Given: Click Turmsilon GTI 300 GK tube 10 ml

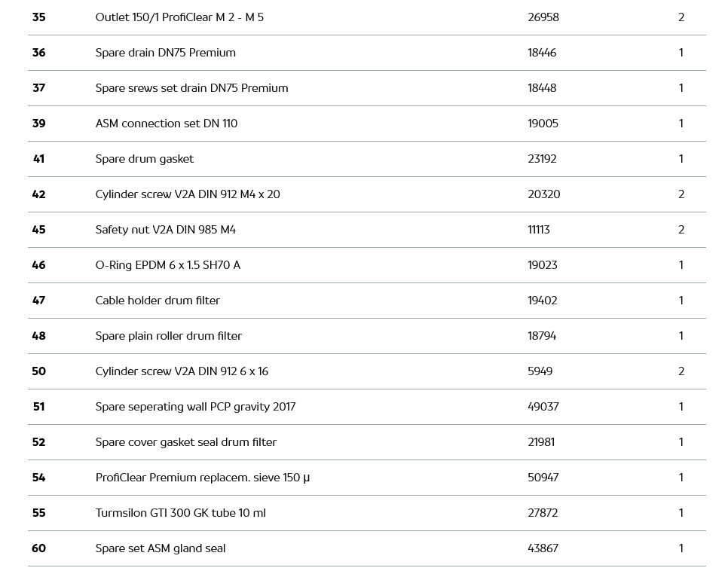Looking at the screenshot, I should pos(180,513).
